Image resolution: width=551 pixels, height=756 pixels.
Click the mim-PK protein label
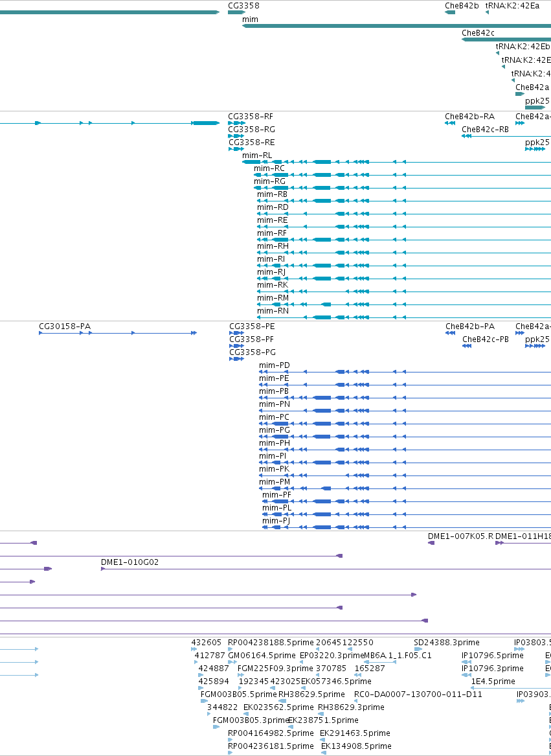click(275, 469)
